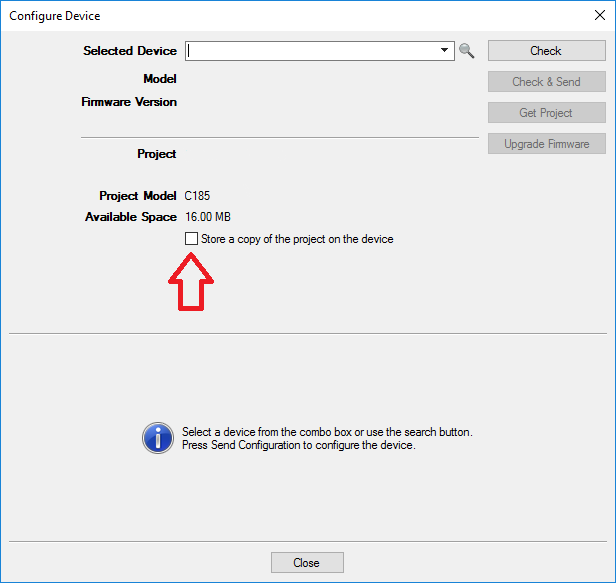Screen dimensions: 616x583
Task: Click the Model label
Action: tap(160, 78)
